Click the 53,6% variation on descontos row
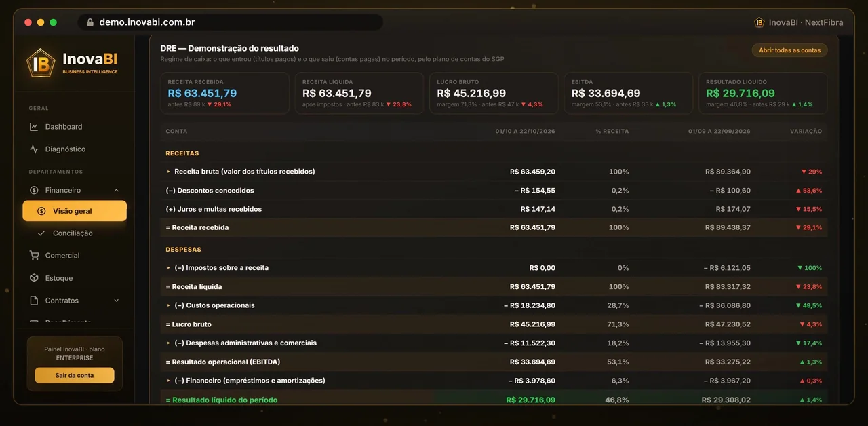 tap(808, 191)
